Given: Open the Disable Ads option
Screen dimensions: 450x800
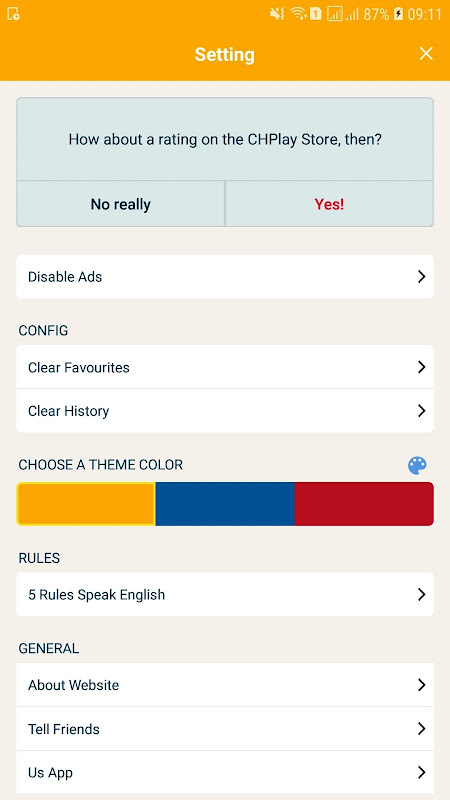Looking at the screenshot, I should pos(225,277).
